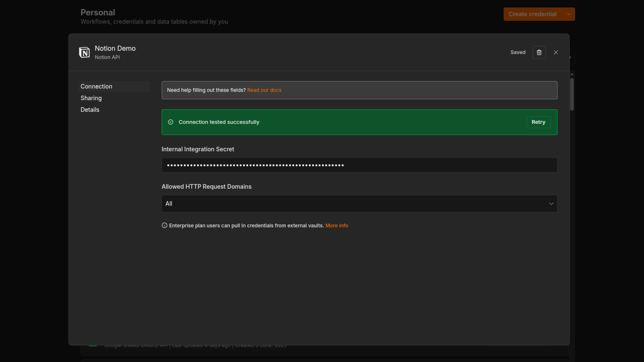The width and height of the screenshot is (644, 362).
Task: Click the Internal Integration Secret label
Action: tap(198, 149)
